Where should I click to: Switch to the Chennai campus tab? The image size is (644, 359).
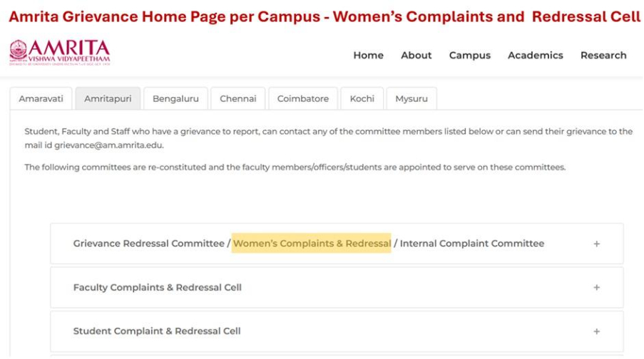coord(237,99)
